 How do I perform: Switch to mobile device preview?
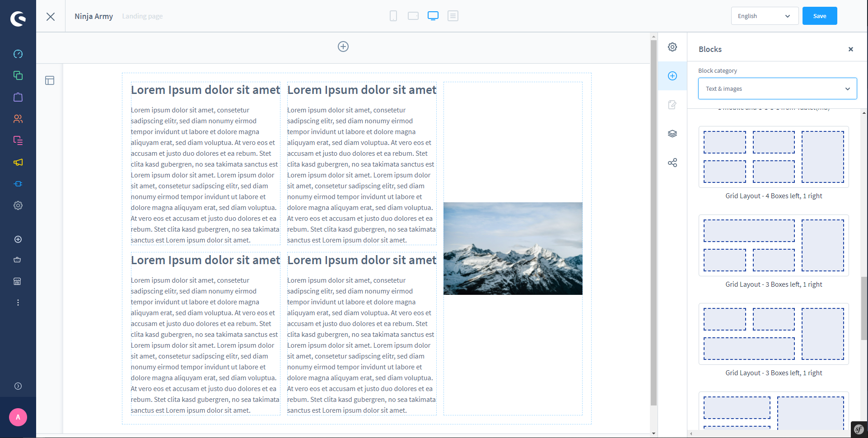click(x=393, y=16)
